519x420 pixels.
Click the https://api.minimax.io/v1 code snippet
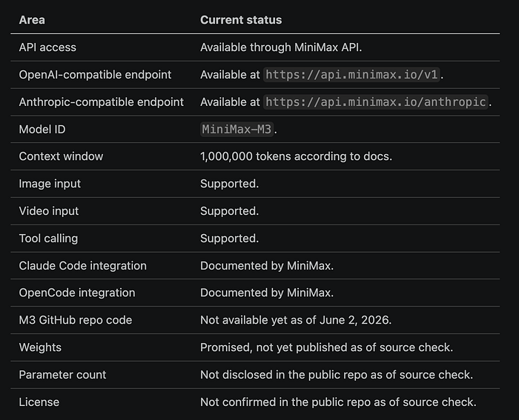[x=351, y=75]
